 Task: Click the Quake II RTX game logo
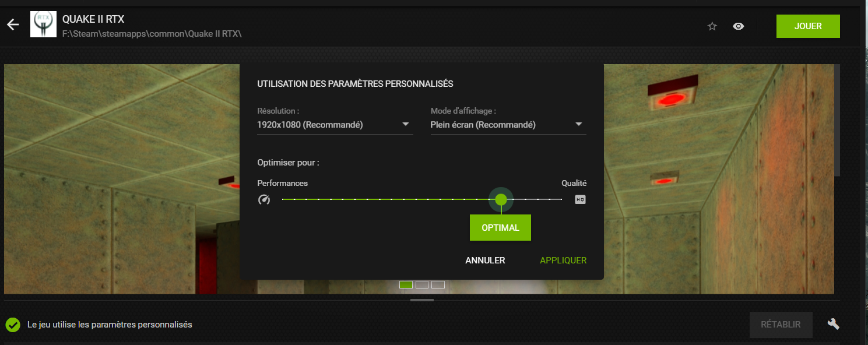(43, 24)
